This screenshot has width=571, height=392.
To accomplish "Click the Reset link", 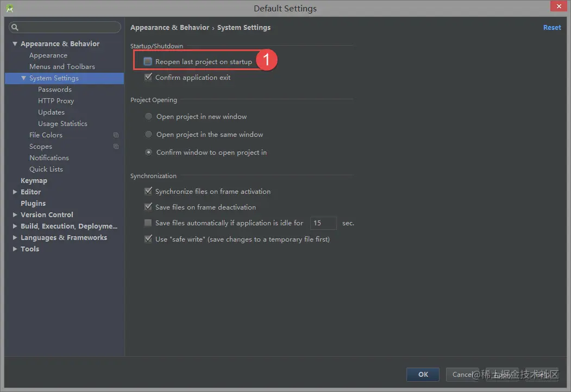I will pyautogui.click(x=552, y=27).
